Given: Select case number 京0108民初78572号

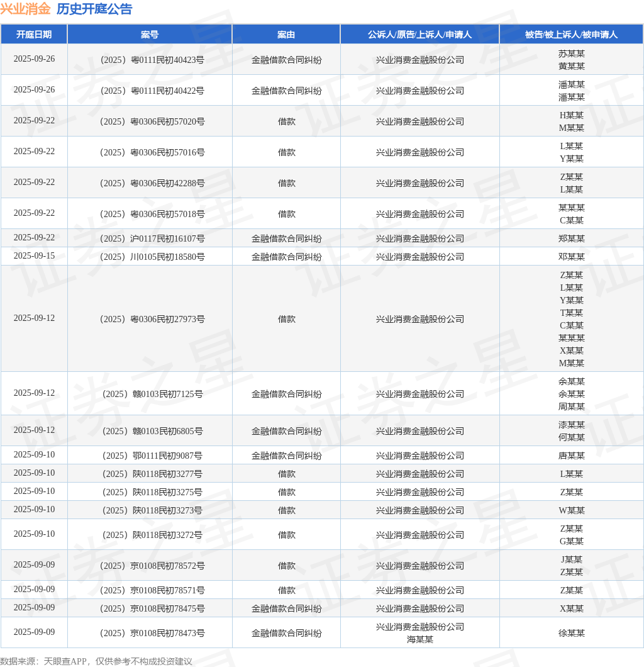Looking at the screenshot, I should [x=152, y=566].
